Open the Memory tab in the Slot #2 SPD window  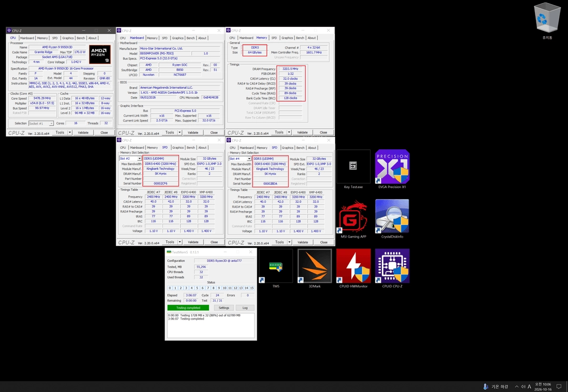(152, 148)
